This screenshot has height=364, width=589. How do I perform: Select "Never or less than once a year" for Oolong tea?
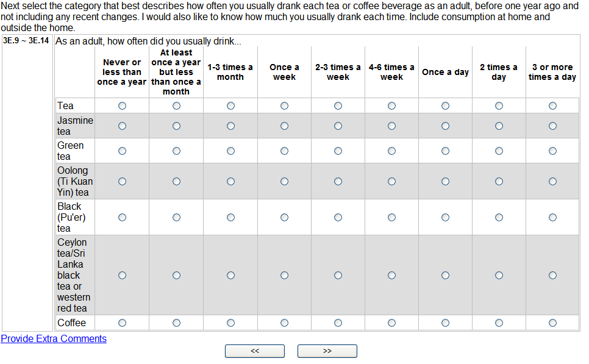pos(123,182)
